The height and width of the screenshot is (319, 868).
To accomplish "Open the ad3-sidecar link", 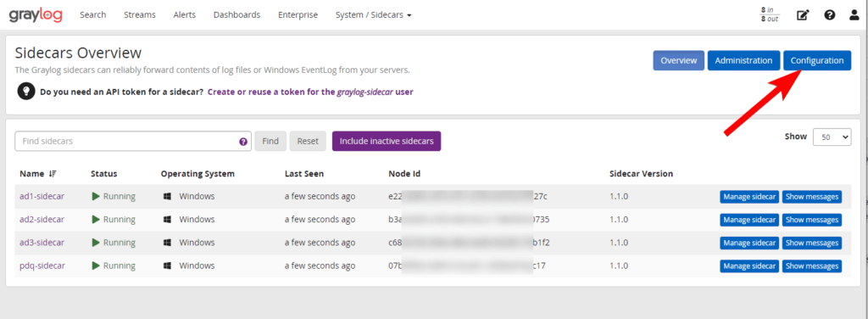I will [42, 243].
